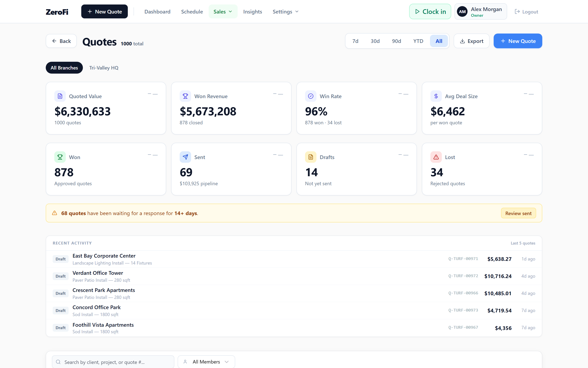Click the Back button
The height and width of the screenshot is (368, 588).
61,41
